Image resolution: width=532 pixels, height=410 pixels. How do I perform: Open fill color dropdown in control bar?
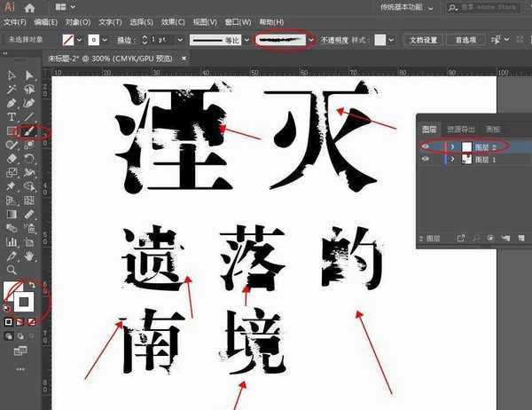pos(80,40)
